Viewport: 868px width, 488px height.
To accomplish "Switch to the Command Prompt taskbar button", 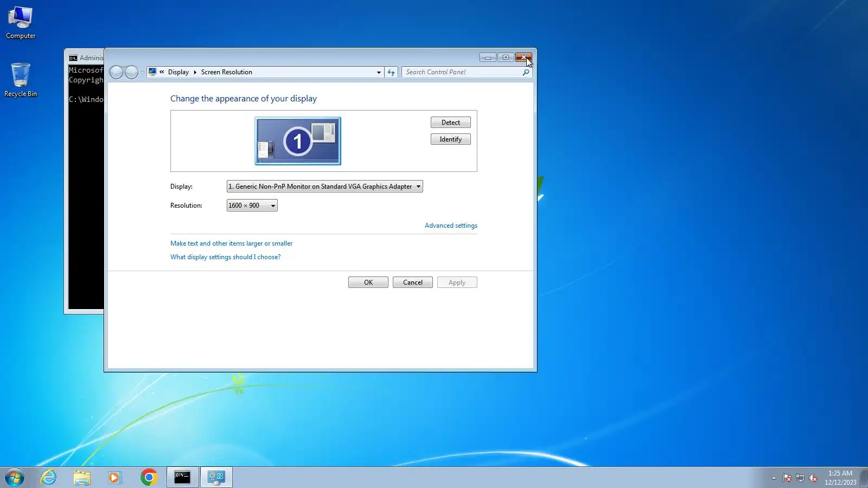I will coord(182,477).
